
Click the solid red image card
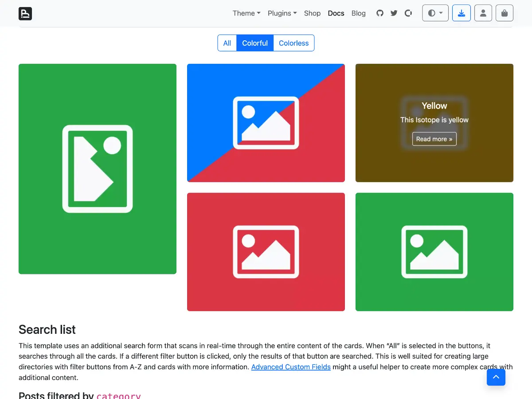[x=266, y=252]
